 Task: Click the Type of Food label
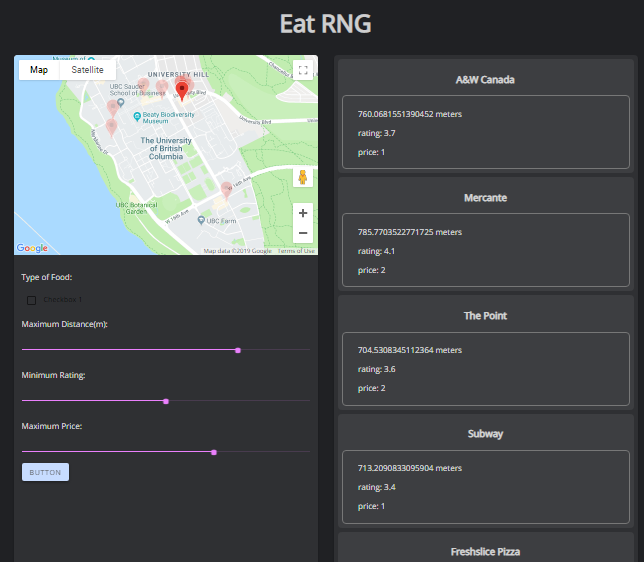click(x=46, y=277)
